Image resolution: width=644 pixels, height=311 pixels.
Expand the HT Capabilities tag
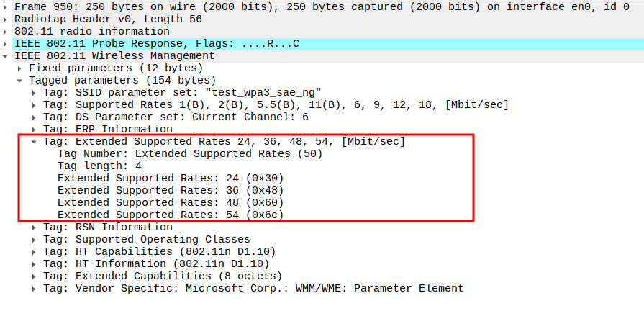click(x=35, y=252)
